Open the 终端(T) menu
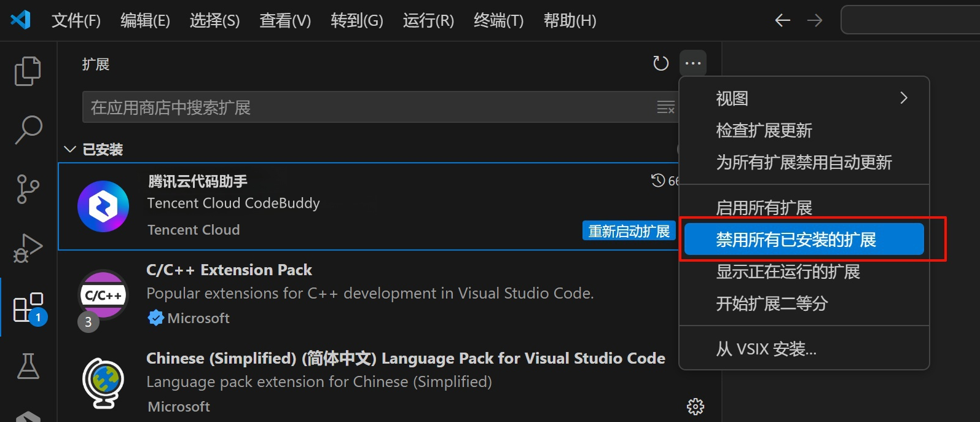 [x=498, y=21]
